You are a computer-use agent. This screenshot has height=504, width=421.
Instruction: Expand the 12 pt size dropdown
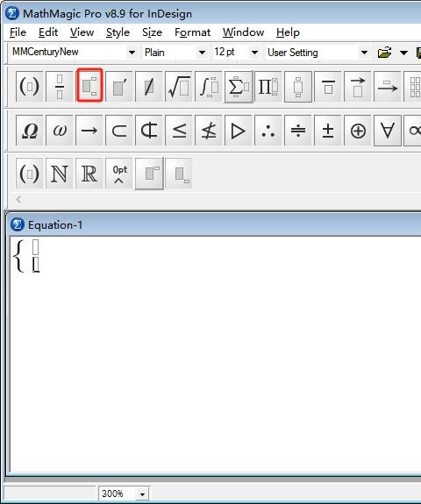(x=254, y=52)
